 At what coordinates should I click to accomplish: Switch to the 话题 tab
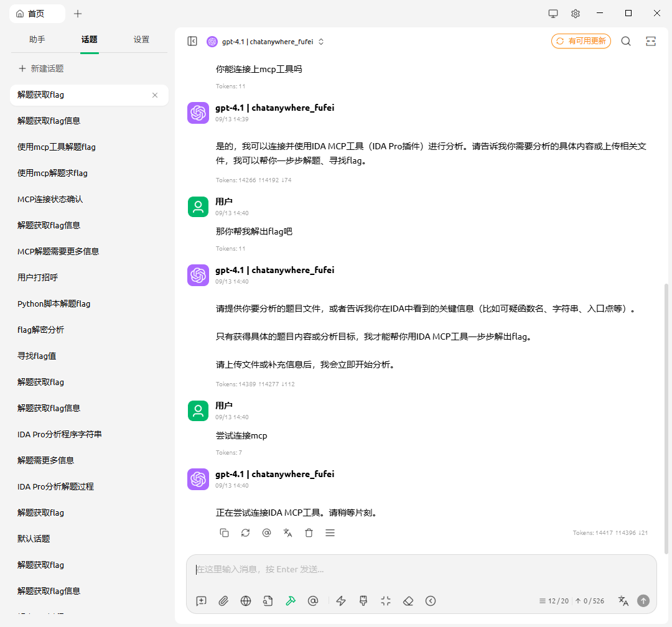coord(90,39)
